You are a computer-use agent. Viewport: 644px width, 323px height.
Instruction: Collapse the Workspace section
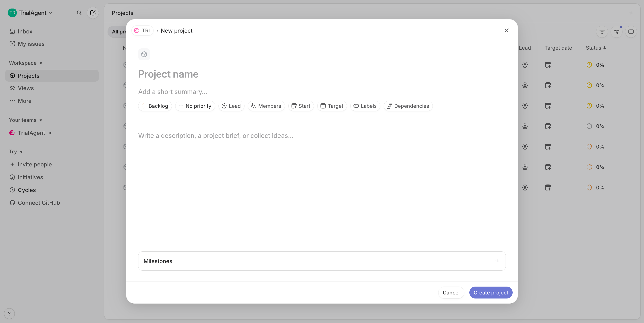click(26, 63)
